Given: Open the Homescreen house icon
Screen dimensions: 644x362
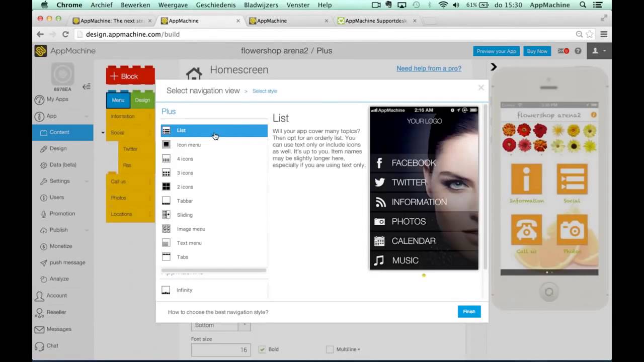Looking at the screenshot, I should click(x=194, y=73).
